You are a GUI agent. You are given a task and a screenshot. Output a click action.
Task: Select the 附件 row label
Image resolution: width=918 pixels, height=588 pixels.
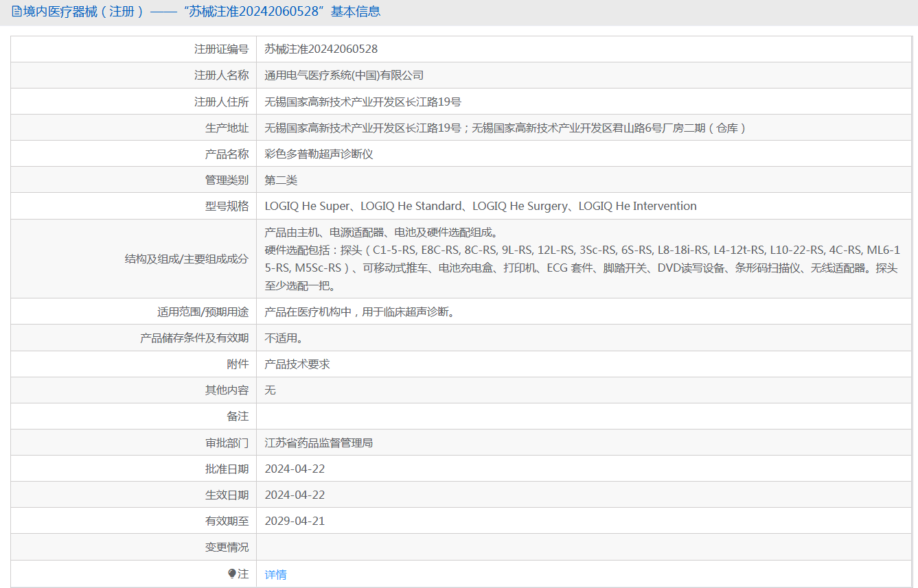point(238,364)
